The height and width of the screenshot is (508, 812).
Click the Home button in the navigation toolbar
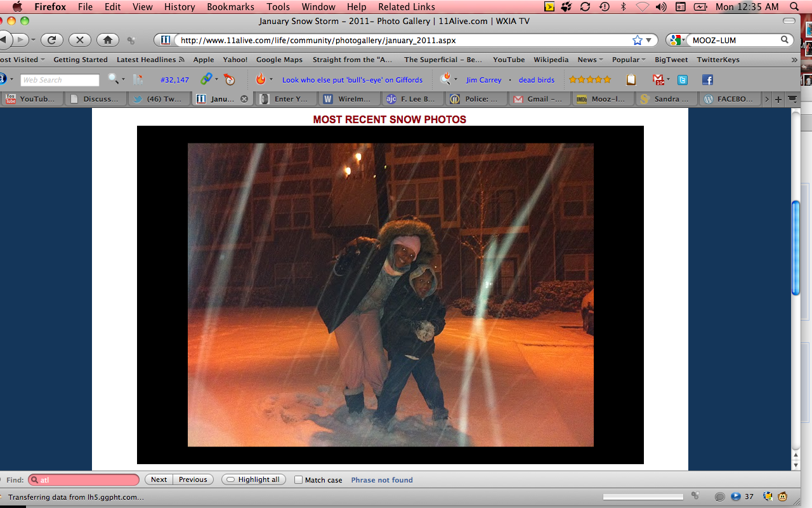(x=108, y=40)
